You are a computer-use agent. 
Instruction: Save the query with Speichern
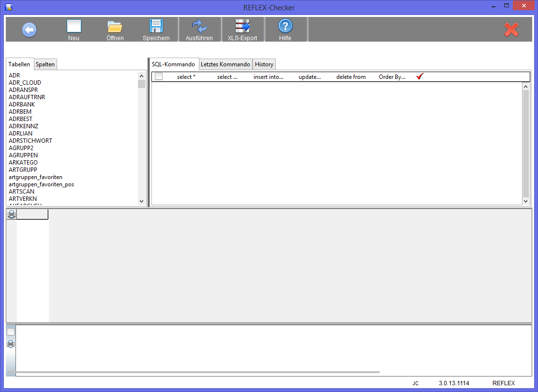156,30
